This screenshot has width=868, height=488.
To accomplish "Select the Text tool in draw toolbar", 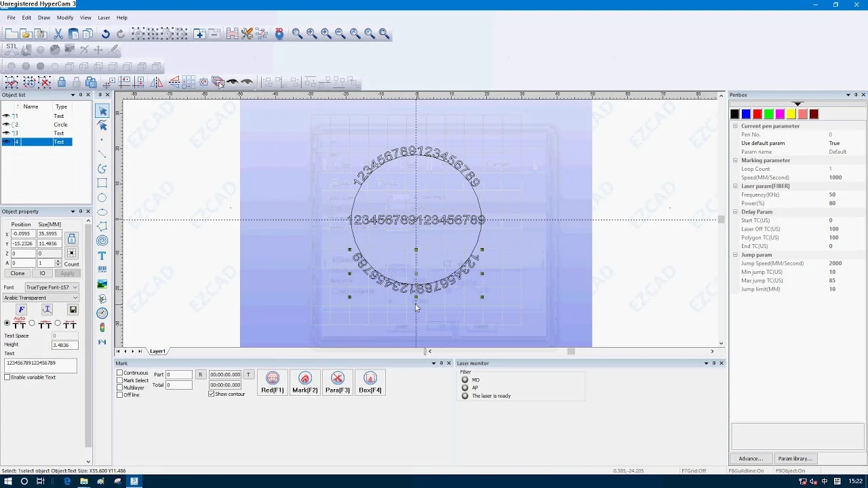I will (x=102, y=256).
